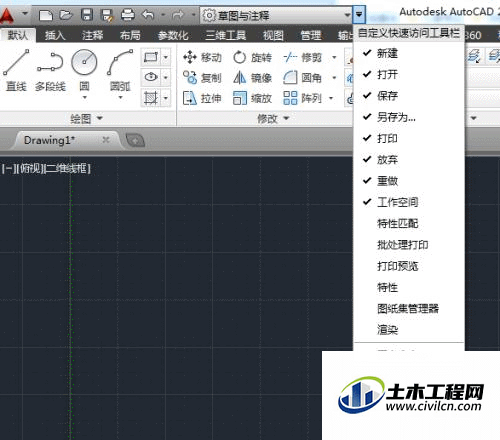Switch to the 默认 ribbon tab
Image resolution: width=500 pixels, height=440 pixels.
coord(18,35)
